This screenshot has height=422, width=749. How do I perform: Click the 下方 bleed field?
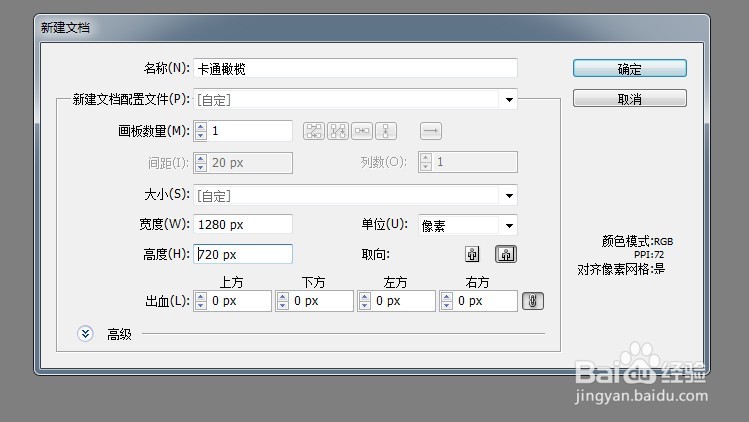point(321,301)
